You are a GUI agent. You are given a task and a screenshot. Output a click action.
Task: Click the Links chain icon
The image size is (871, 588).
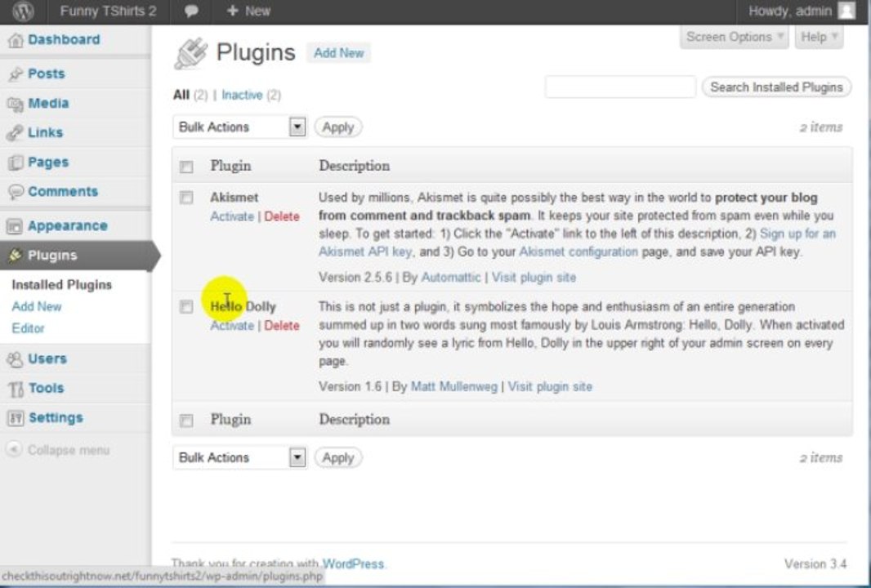(15, 133)
